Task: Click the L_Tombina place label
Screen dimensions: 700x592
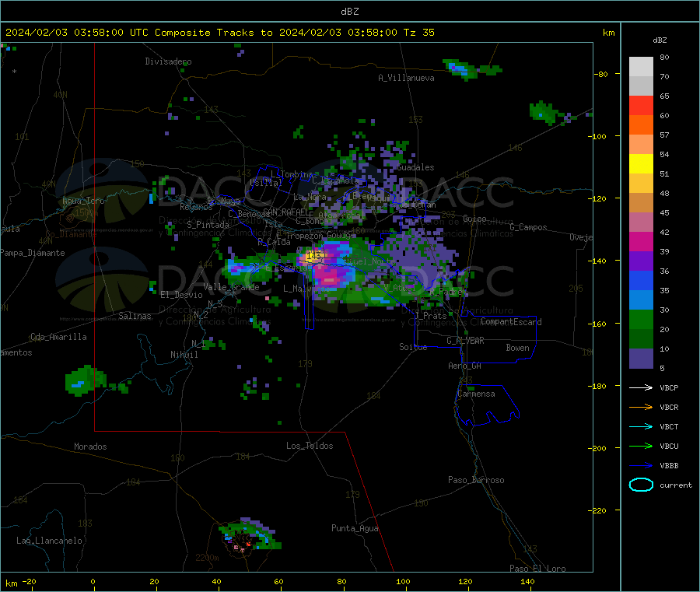Action: click(292, 174)
